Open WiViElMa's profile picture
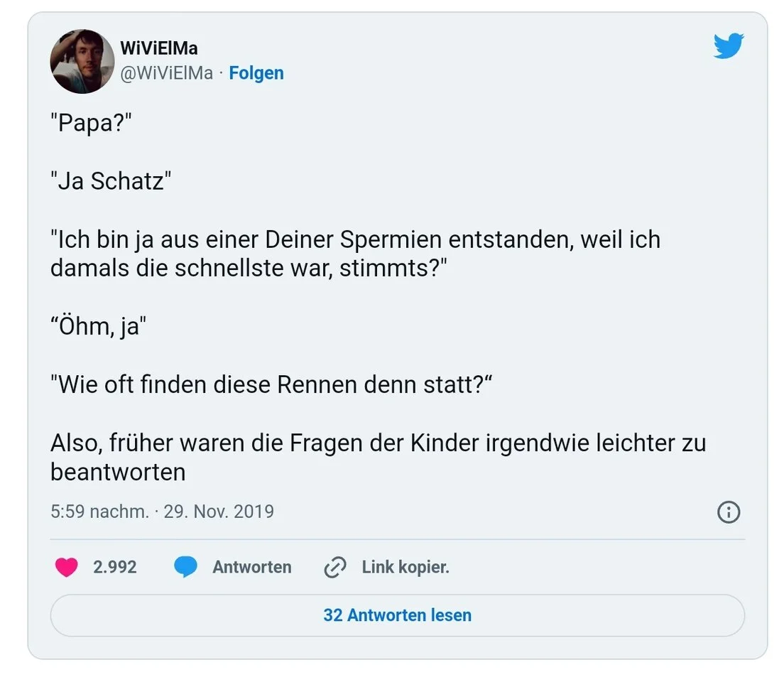784x682 pixels. point(82,61)
